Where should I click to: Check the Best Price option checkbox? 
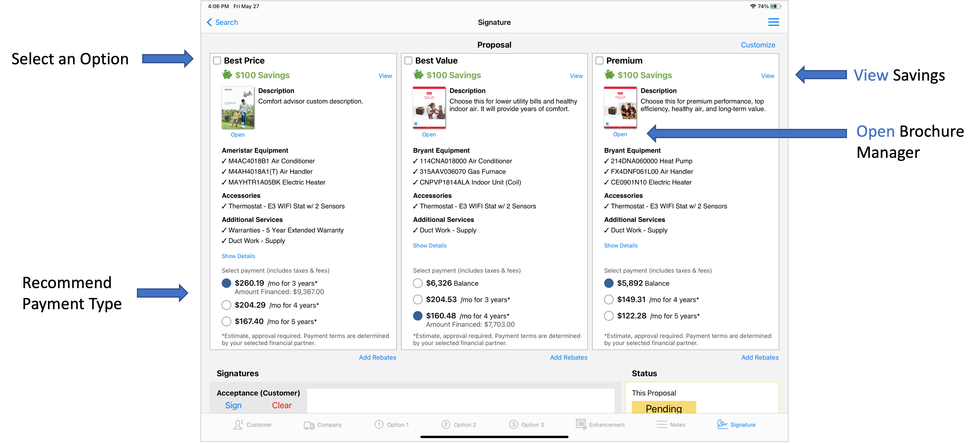pyautogui.click(x=217, y=60)
